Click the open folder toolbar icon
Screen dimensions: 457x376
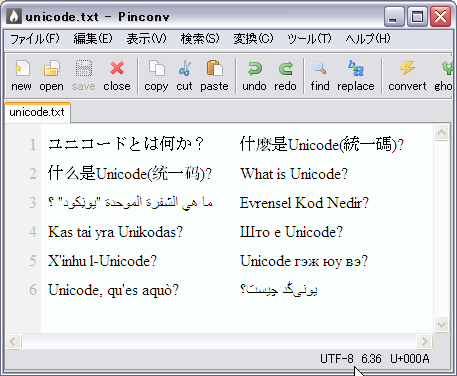(52, 69)
